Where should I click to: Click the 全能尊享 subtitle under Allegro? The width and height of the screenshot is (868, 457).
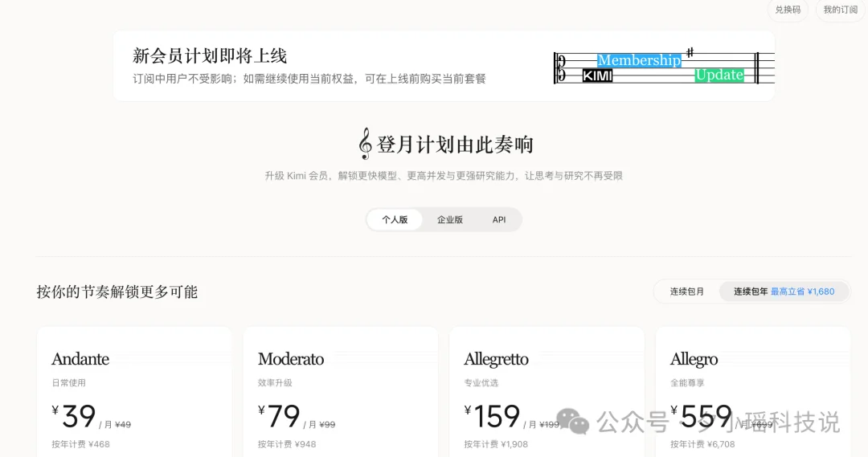click(x=687, y=383)
